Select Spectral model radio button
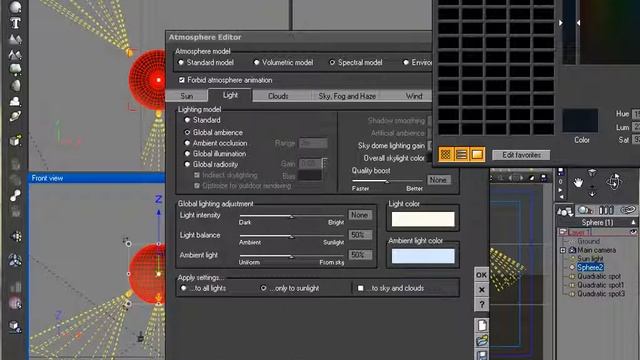Image resolution: width=640 pixels, height=360 pixels. click(x=332, y=62)
